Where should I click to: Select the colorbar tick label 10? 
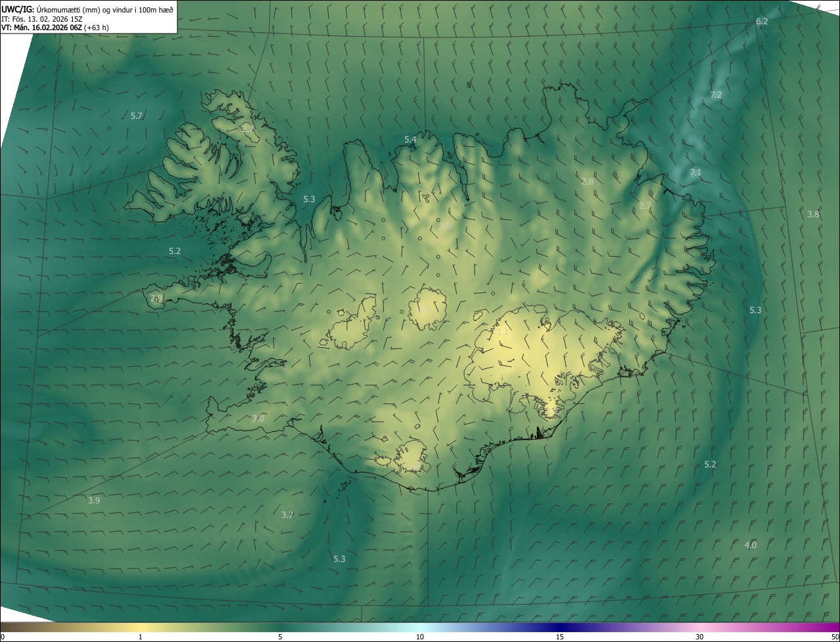pyautogui.click(x=420, y=637)
